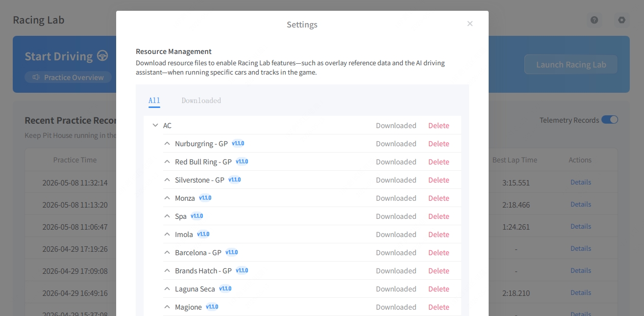Click the steering wheel icon beside Start Driving
644x316 pixels.
(102, 55)
